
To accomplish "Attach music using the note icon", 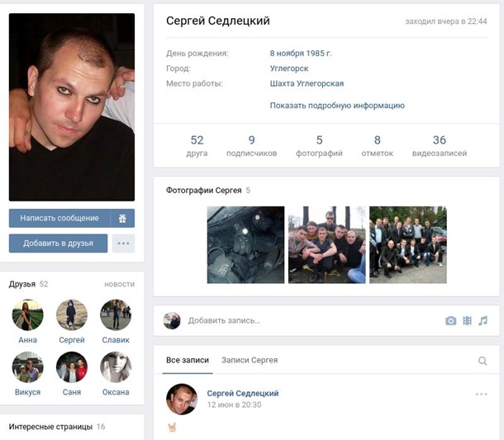I will 483,320.
